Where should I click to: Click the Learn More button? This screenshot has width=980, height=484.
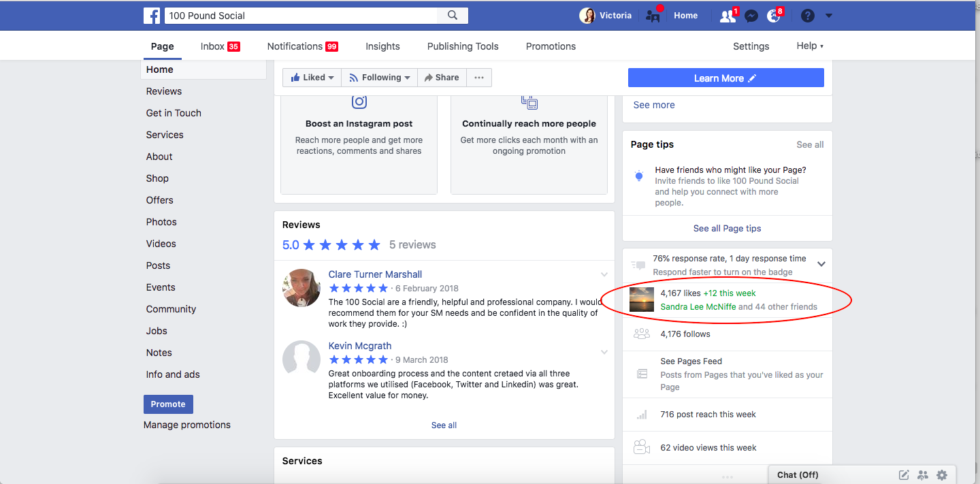(x=726, y=78)
